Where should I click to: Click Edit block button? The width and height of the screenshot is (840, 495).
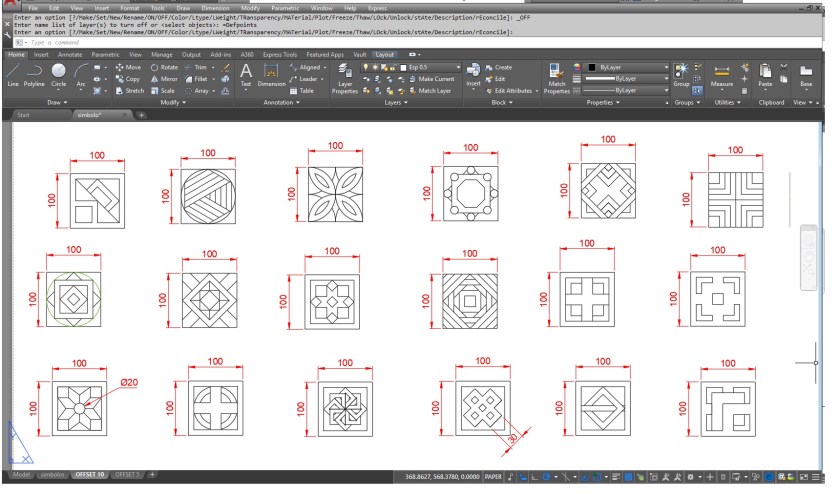(496, 79)
